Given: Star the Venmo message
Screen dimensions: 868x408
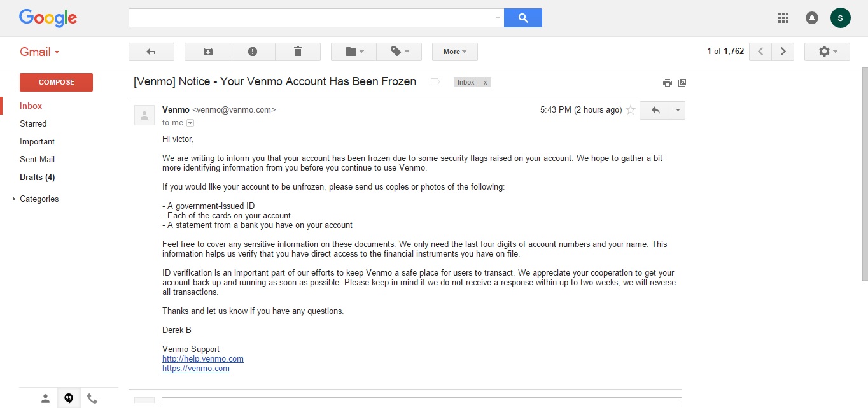Looking at the screenshot, I should point(631,110).
